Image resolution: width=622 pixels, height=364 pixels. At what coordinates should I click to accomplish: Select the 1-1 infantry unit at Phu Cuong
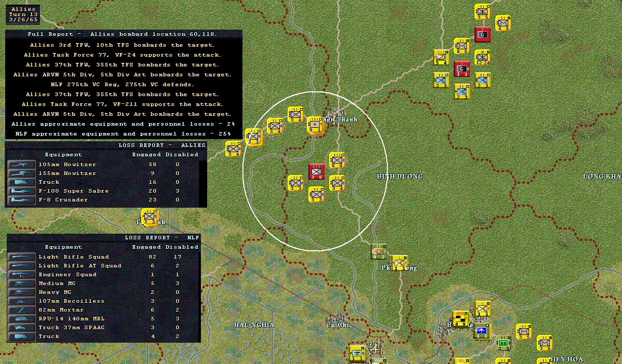pyautogui.click(x=399, y=263)
